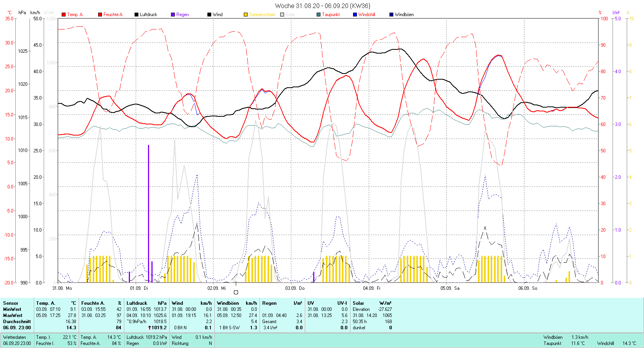Select the '02.09. Mi' date label on the axis
The width and height of the screenshot is (644, 348).
217,288
